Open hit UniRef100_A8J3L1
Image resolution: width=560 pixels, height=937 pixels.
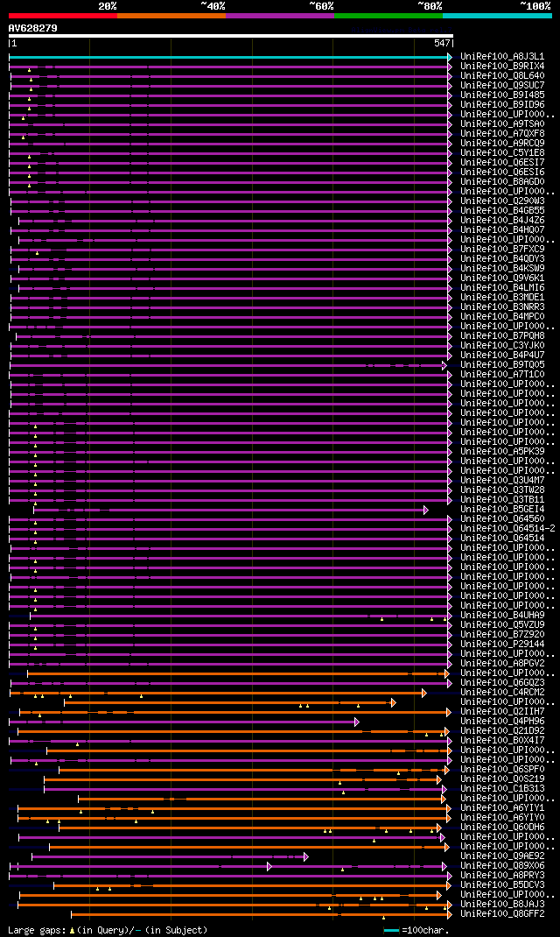502,57
